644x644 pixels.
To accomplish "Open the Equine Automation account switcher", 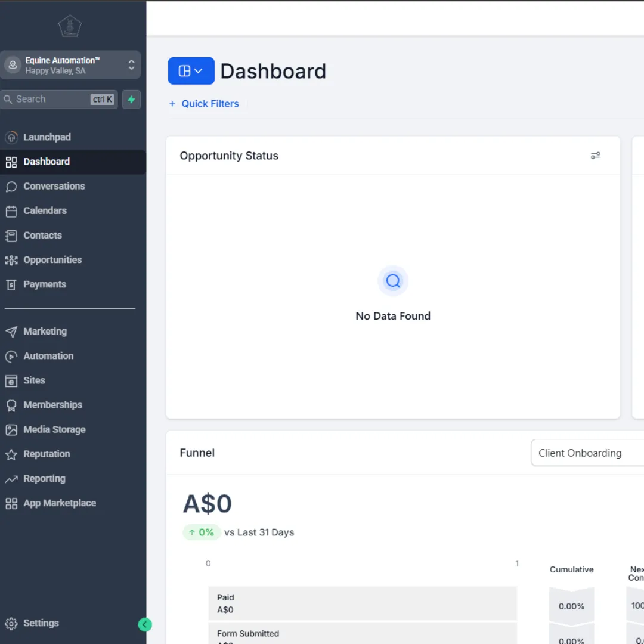I will point(70,65).
